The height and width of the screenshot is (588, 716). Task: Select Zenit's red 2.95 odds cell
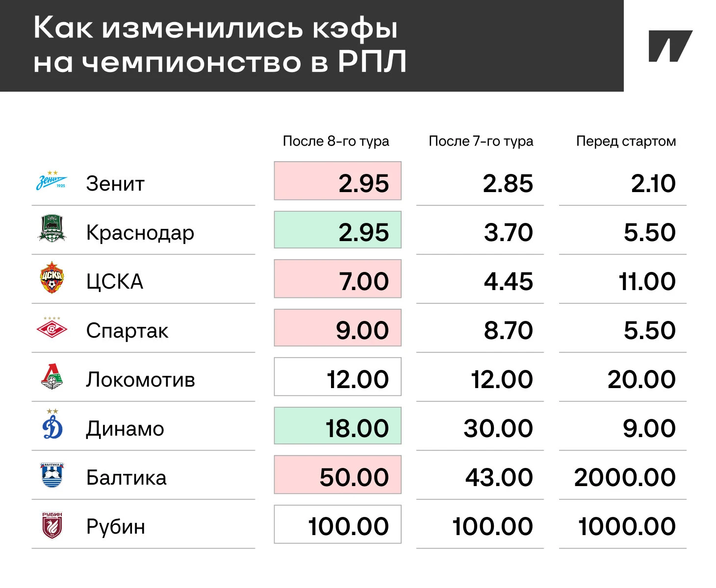[x=337, y=181]
